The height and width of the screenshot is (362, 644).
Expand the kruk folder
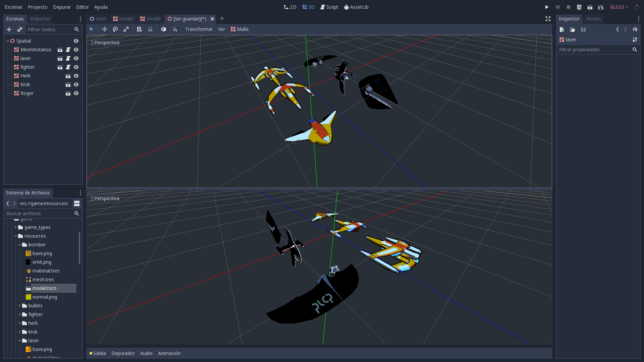pyautogui.click(x=19, y=332)
